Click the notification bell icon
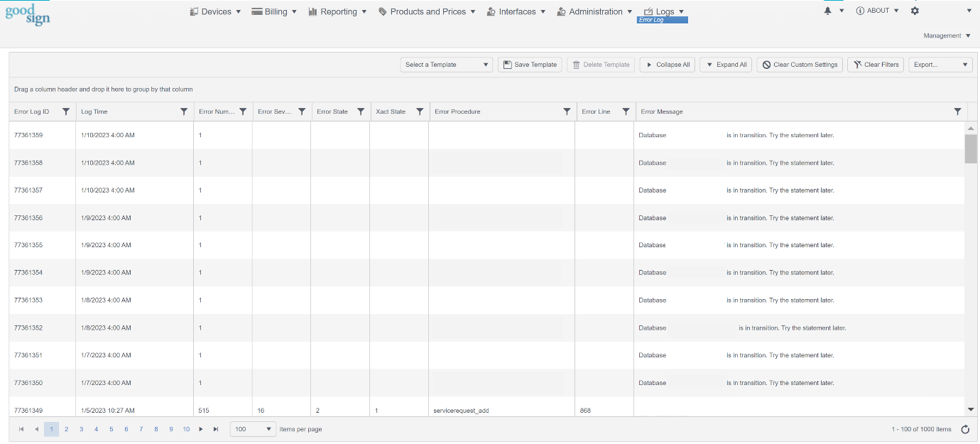 [x=827, y=11]
